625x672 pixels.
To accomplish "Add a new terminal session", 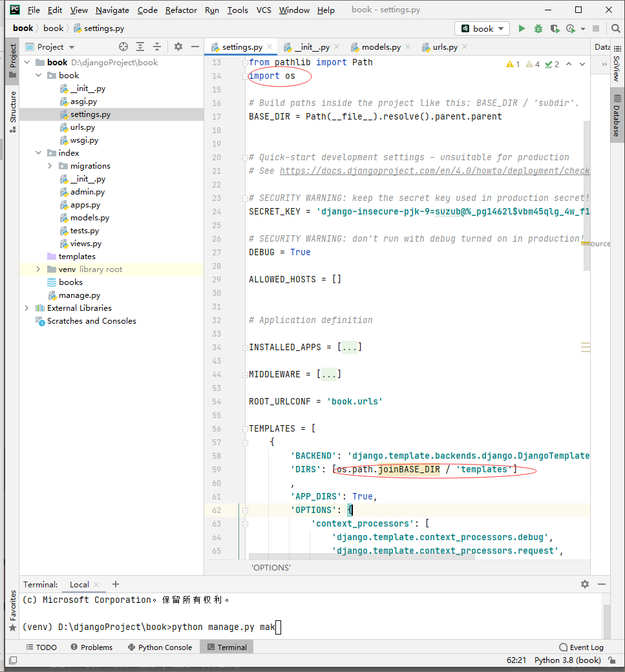I will click(x=116, y=584).
